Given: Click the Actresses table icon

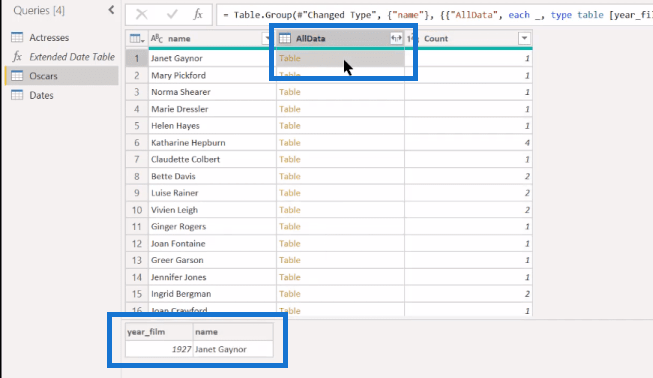Looking at the screenshot, I should coord(17,37).
